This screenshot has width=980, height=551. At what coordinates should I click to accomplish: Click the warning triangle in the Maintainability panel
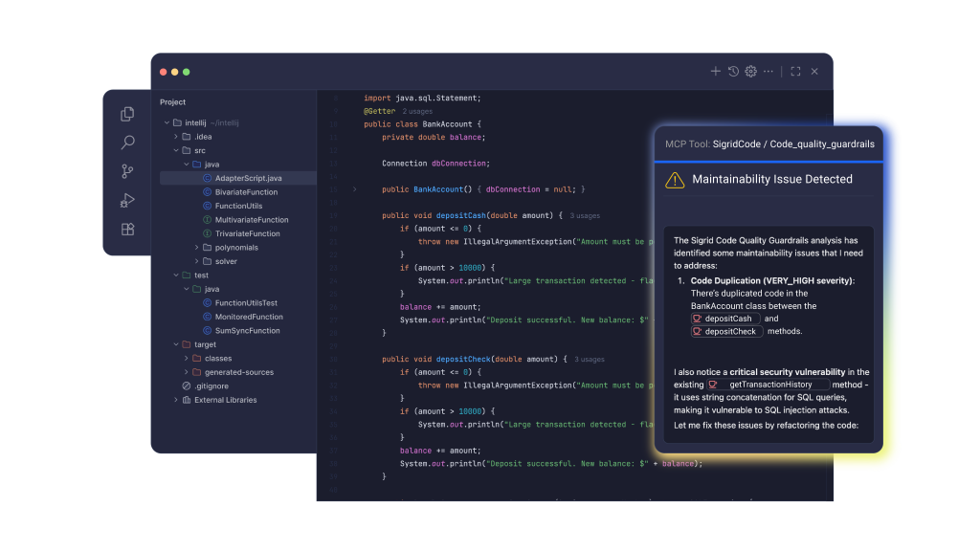point(675,179)
